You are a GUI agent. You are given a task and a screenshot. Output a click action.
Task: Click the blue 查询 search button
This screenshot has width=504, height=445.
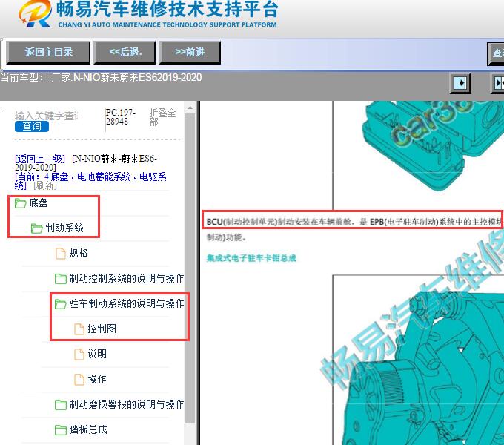(31, 126)
